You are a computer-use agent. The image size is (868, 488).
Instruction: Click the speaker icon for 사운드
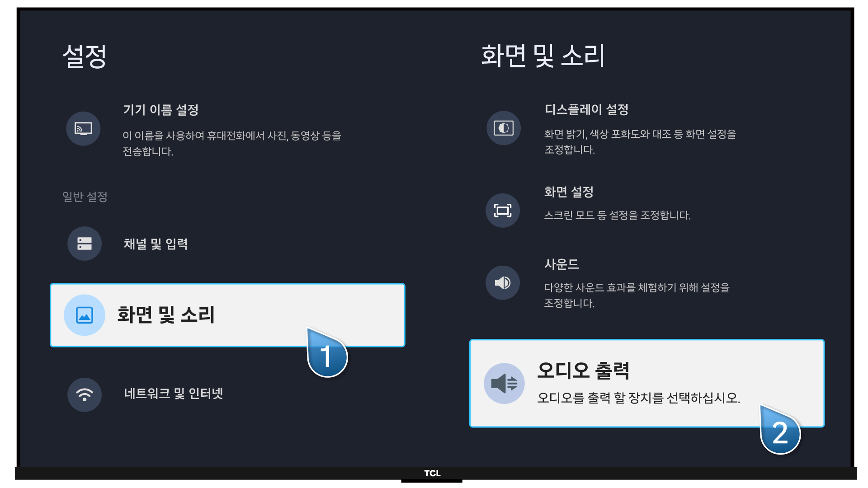pyautogui.click(x=503, y=283)
